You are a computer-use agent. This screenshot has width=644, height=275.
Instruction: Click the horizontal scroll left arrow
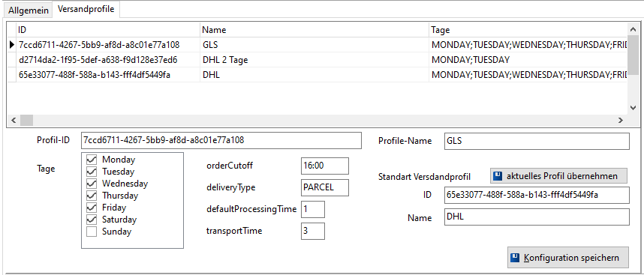[x=14, y=121]
